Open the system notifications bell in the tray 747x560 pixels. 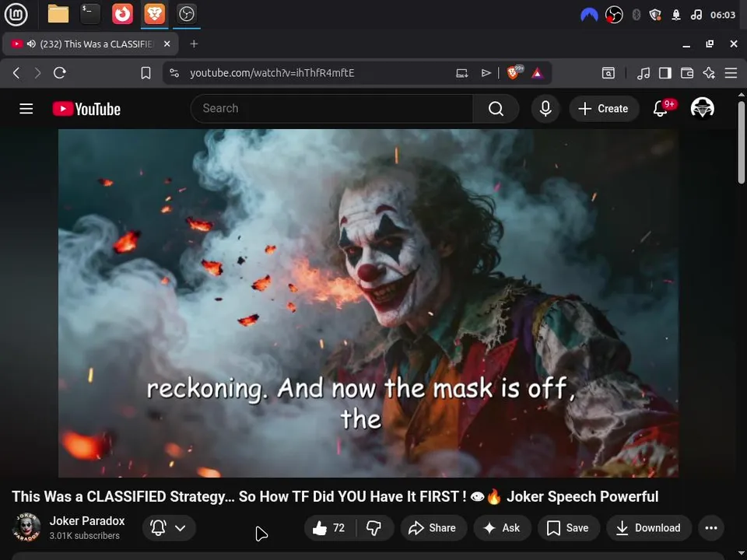676,16
